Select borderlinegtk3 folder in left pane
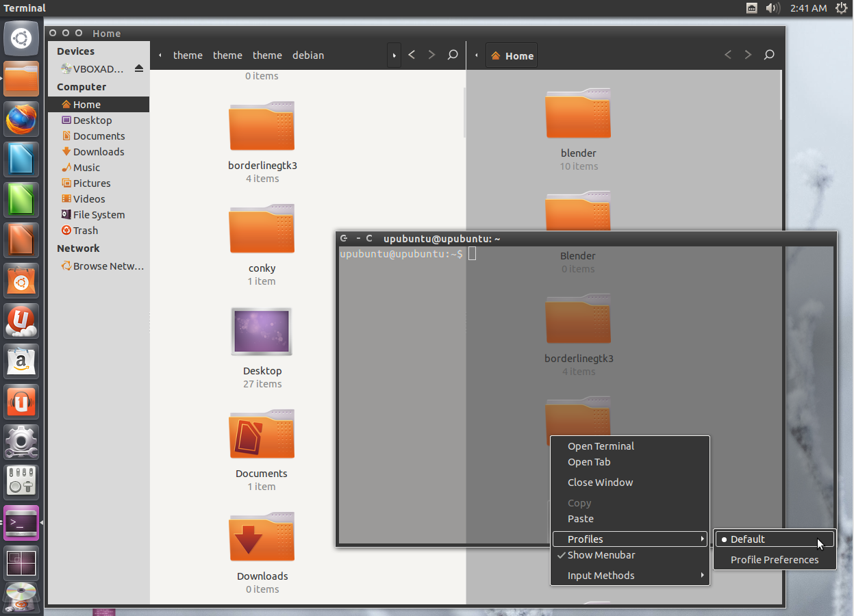 262,127
